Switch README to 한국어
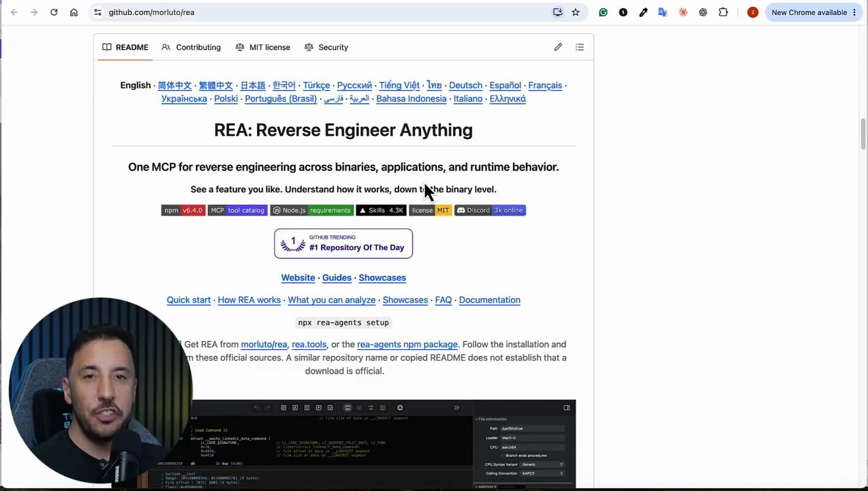The width and height of the screenshot is (868, 491). [x=284, y=85]
